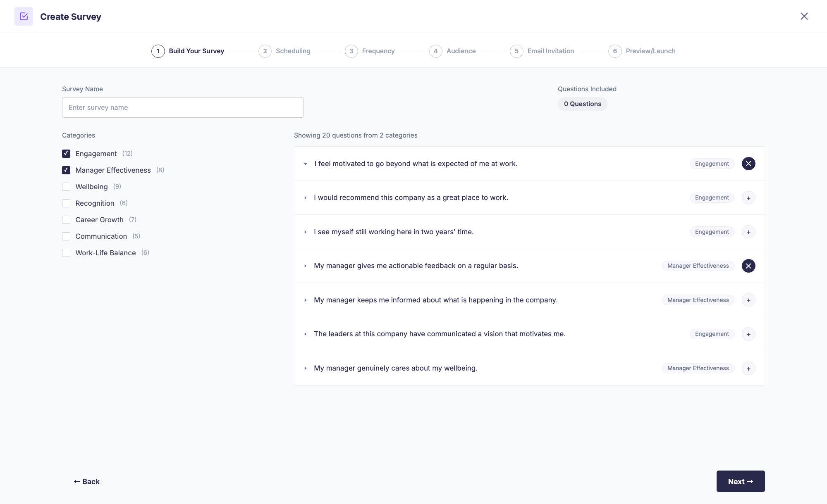Expand the 'cares about my wellbeing' question
The width and height of the screenshot is (827, 504).
[306, 368]
